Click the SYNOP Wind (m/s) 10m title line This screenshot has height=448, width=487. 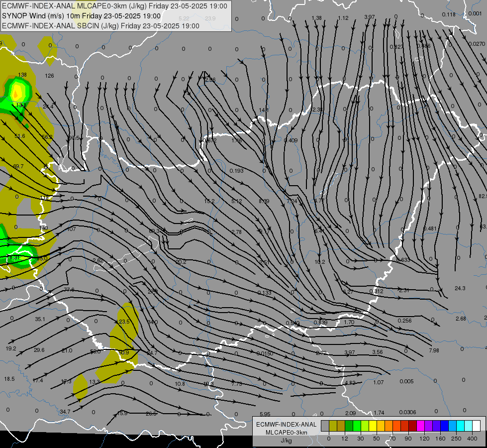coord(82,16)
